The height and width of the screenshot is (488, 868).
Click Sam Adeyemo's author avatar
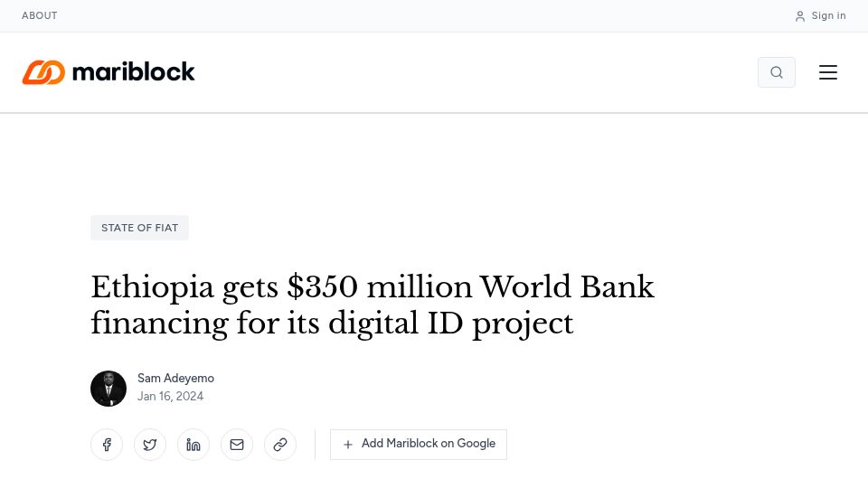coord(108,389)
